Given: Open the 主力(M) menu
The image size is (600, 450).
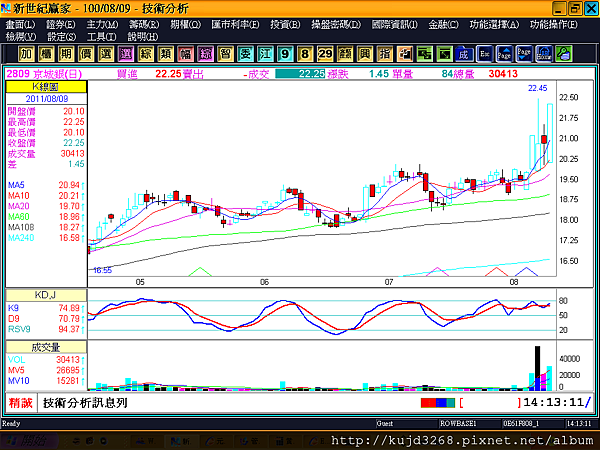Looking at the screenshot, I should click(x=102, y=25).
